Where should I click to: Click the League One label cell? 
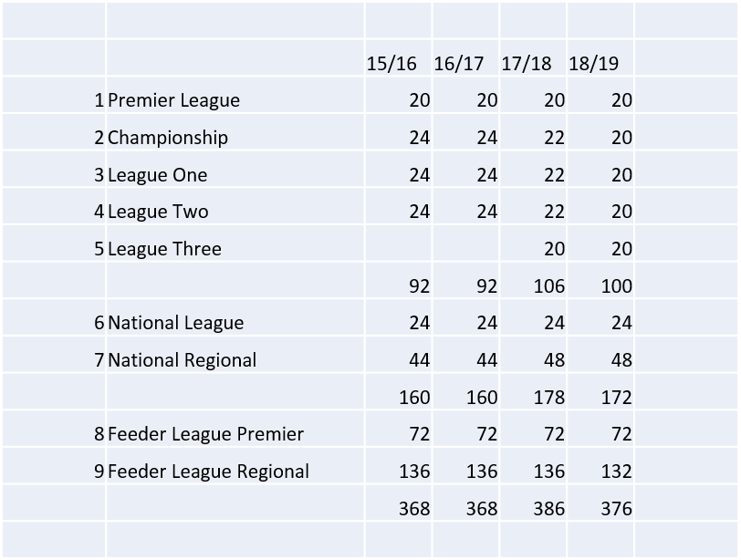[235, 169]
